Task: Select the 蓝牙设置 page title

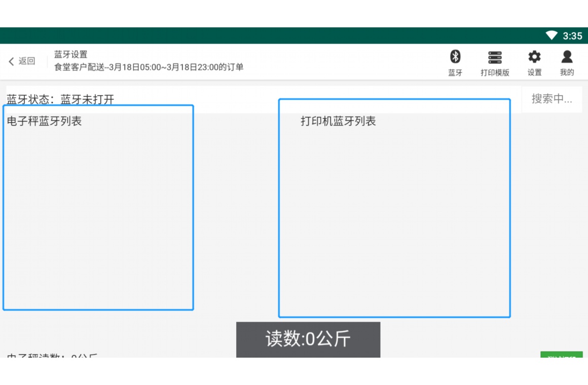Action: (x=71, y=55)
